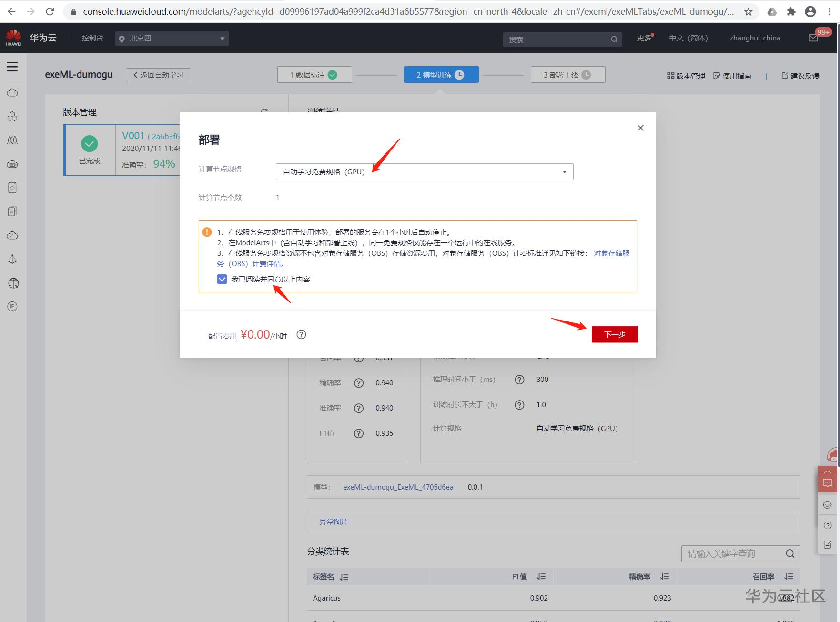The width and height of the screenshot is (840, 622).
Task: Click the Google Drive extension icon
Action: tap(772, 11)
